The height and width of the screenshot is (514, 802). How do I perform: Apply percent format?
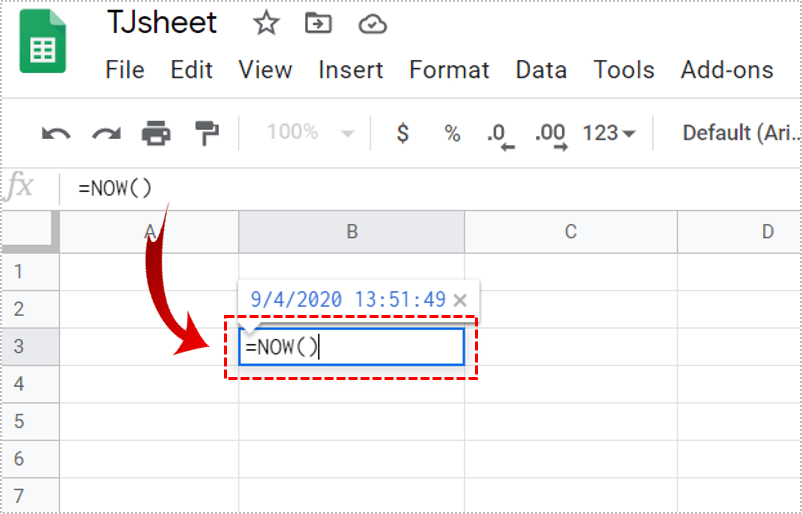coord(452,133)
